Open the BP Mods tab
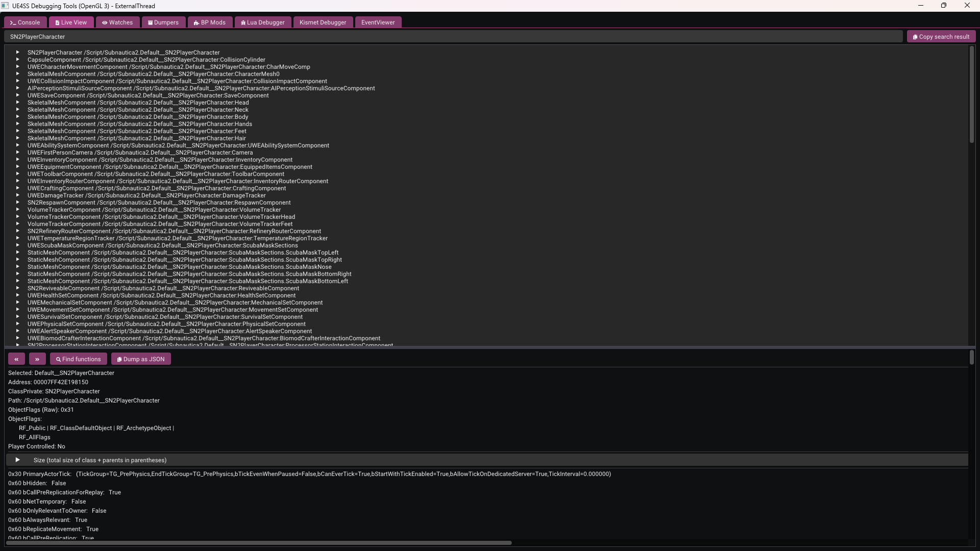Screen dimensions: 980x551 pyautogui.click(x=210, y=22)
